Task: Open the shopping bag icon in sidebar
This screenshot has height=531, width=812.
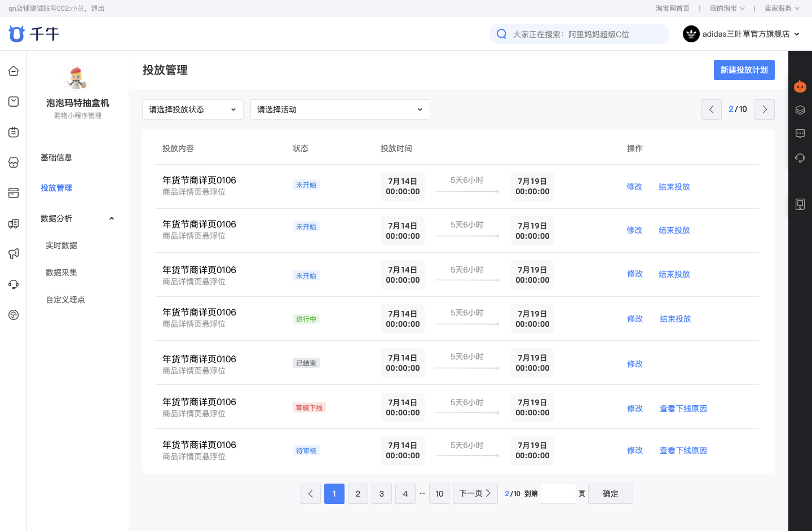Action: point(14,102)
